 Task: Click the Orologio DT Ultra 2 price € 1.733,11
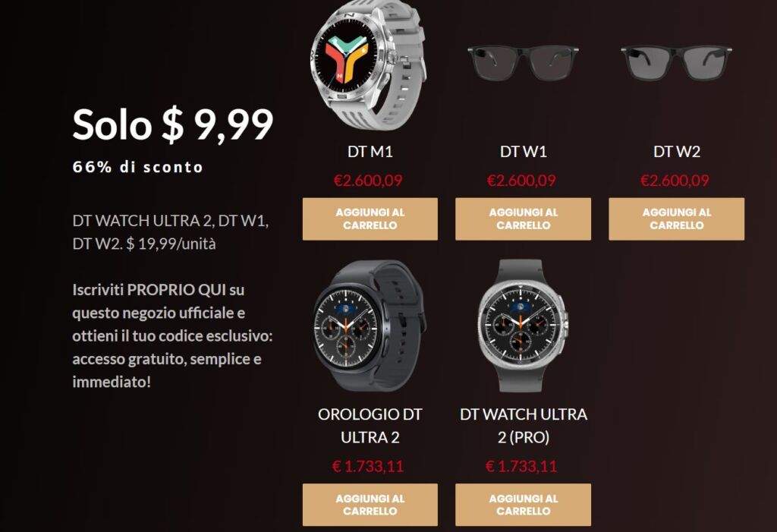click(x=368, y=466)
